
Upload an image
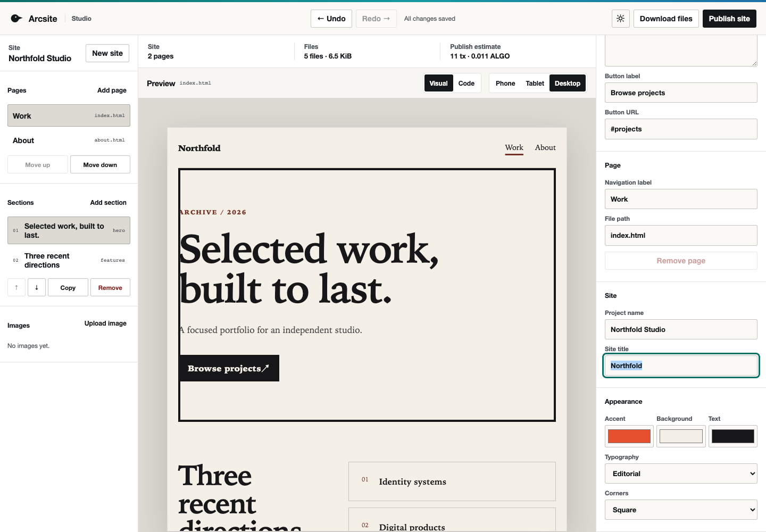tap(105, 323)
